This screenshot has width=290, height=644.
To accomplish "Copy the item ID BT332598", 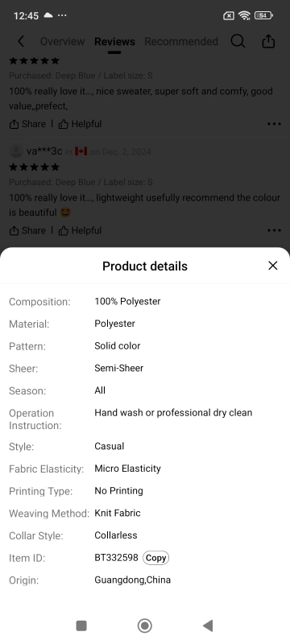I will coord(155,558).
